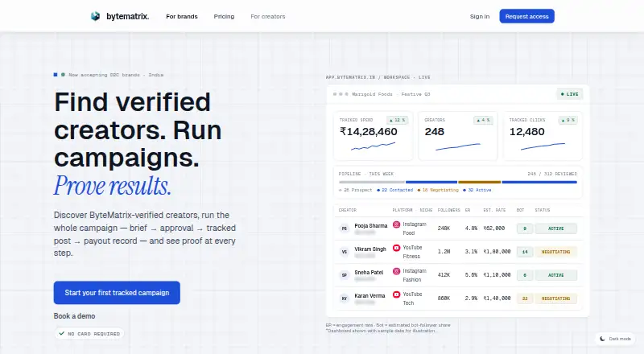Click the checkmark icon in No card required
Screen dimensions: 644x354
tap(62, 333)
